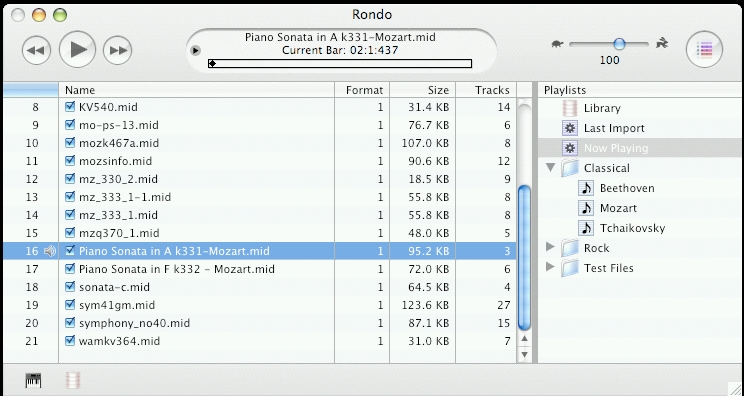Click the highlighted first column header

click(30, 90)
